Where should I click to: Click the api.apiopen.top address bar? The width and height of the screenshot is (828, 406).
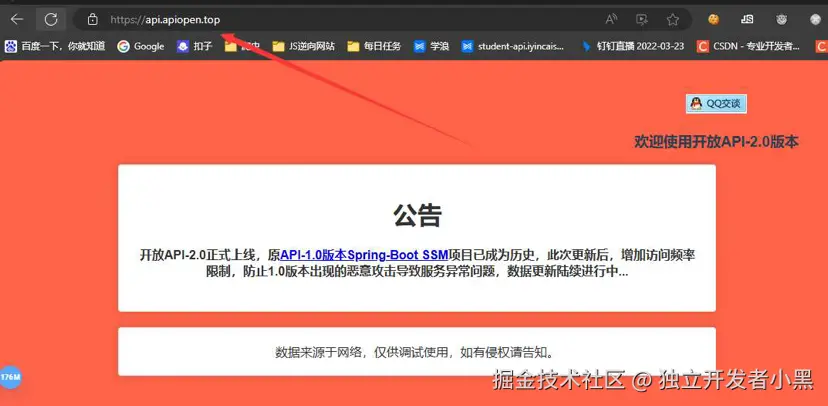(x=300, y=19)
